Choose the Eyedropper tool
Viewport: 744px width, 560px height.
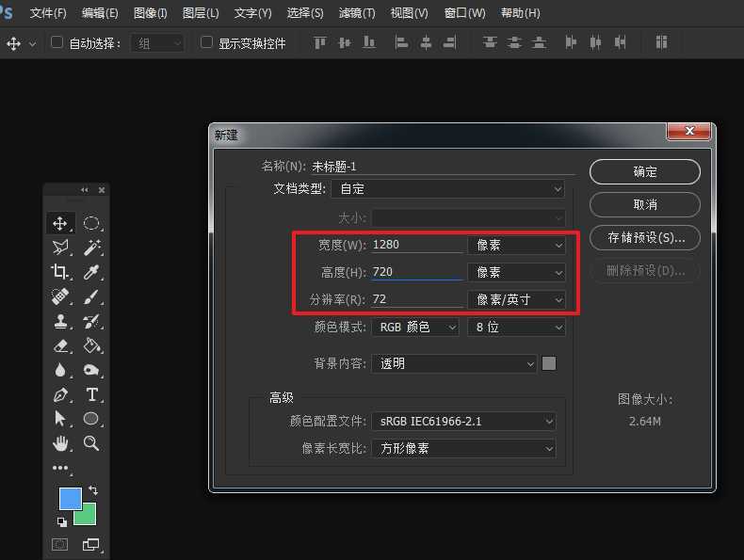click(92, 272)
